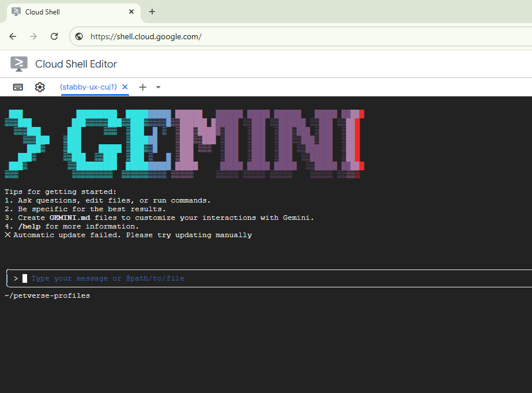Click 'Tips for getting started:' heading

[x=61, y=192]
